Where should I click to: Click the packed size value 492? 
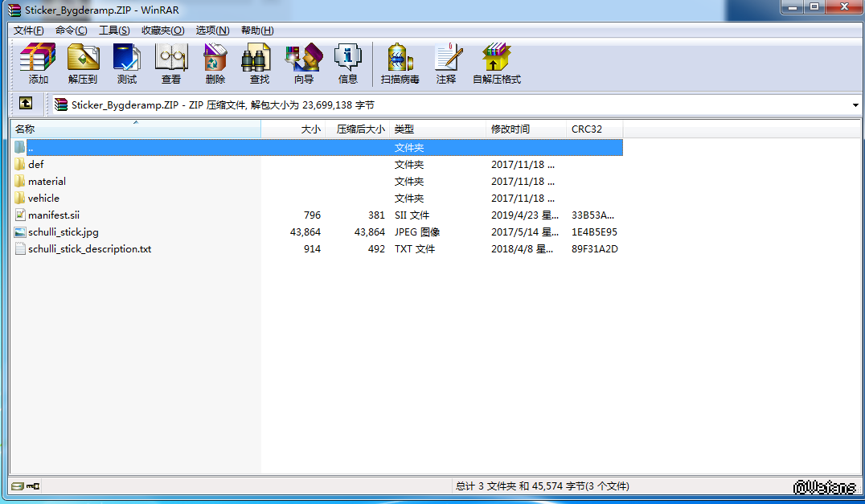tap(376, 248)
